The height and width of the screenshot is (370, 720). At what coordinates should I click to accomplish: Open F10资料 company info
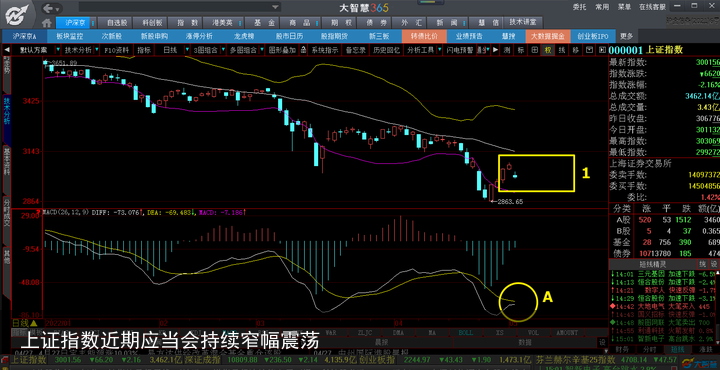point(116,50)
